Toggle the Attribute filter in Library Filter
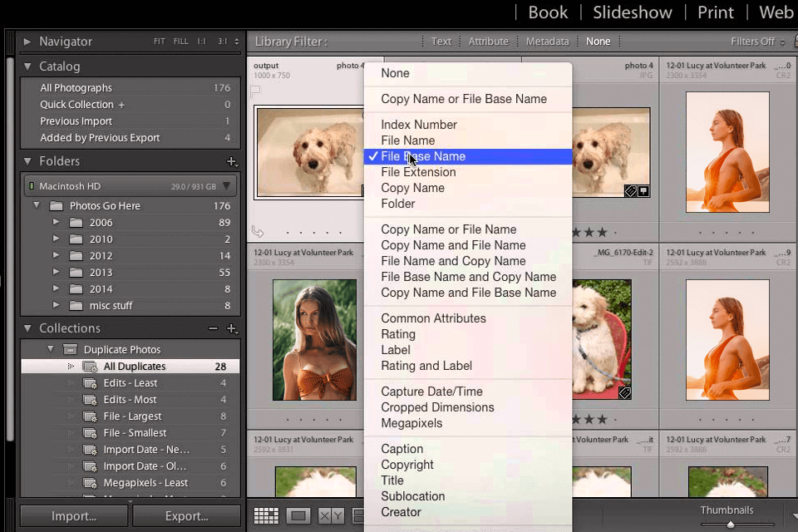Image resolution: width=798 pixels, height=532 pixels. pos(488,41)
